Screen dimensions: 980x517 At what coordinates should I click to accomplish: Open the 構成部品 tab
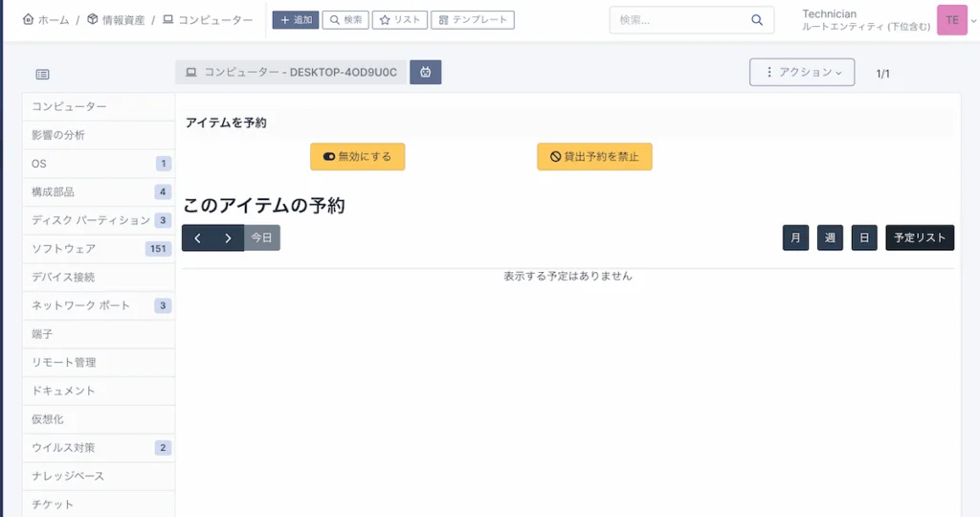pyautogui.click(x=99, y=191)
